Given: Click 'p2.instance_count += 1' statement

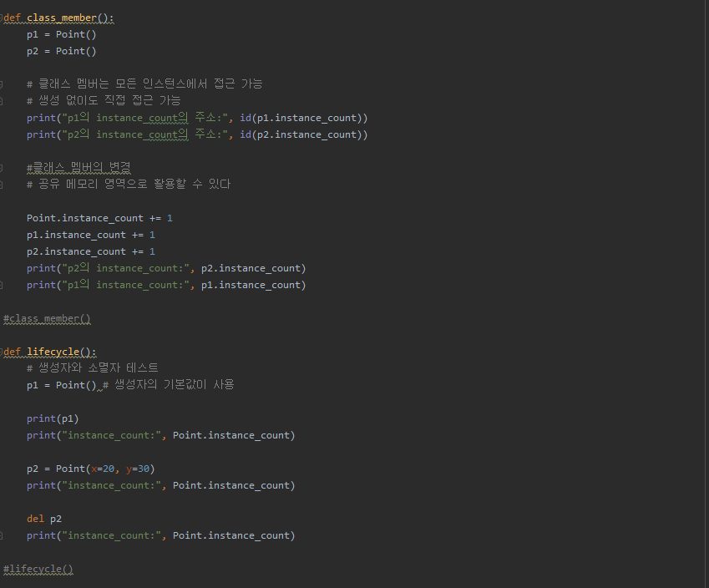Looking at the screenshot, I should (x=91, y=252).
